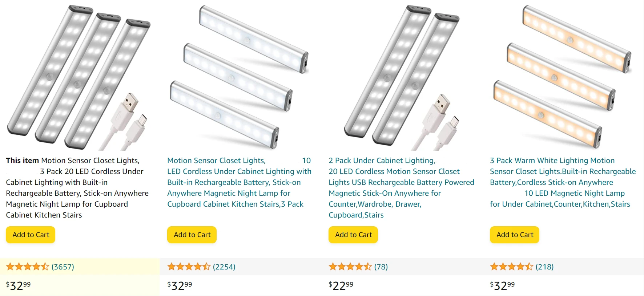Open the warm white light bars product image

click(563, 77)
